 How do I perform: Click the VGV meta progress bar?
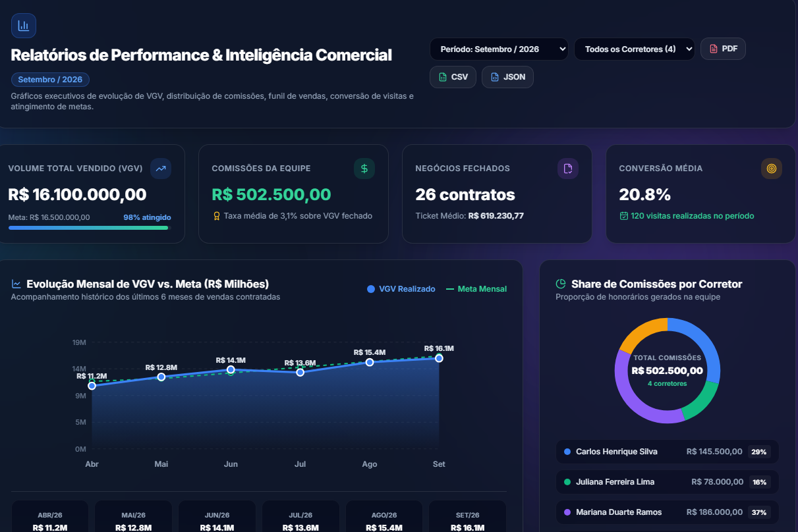click(90, 228)
